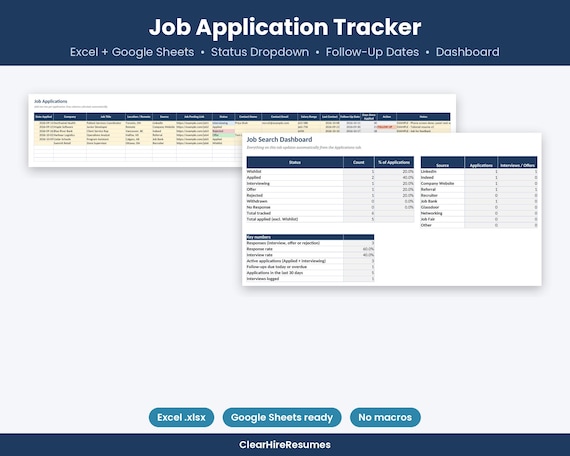This screenshot has width=570, height=456.
Task: Click the red Rejected status cell in Job Applications
Action: tap(223, 131)
